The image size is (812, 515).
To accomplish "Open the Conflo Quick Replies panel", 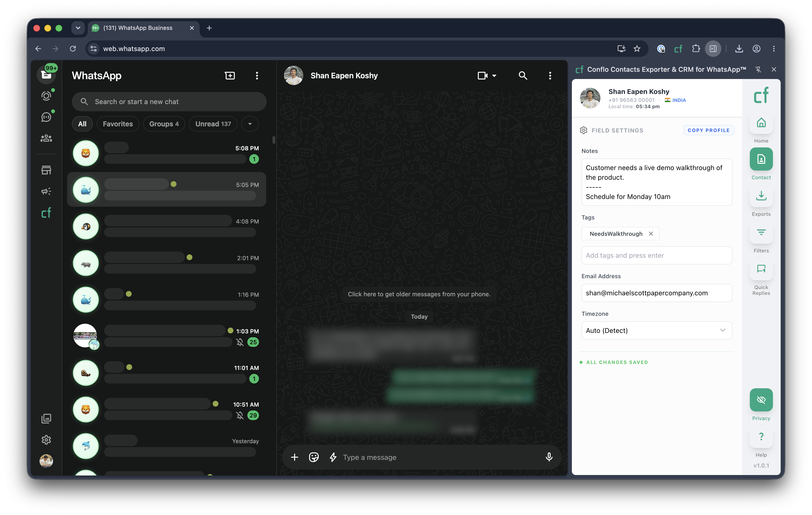I will pos(761,269).
